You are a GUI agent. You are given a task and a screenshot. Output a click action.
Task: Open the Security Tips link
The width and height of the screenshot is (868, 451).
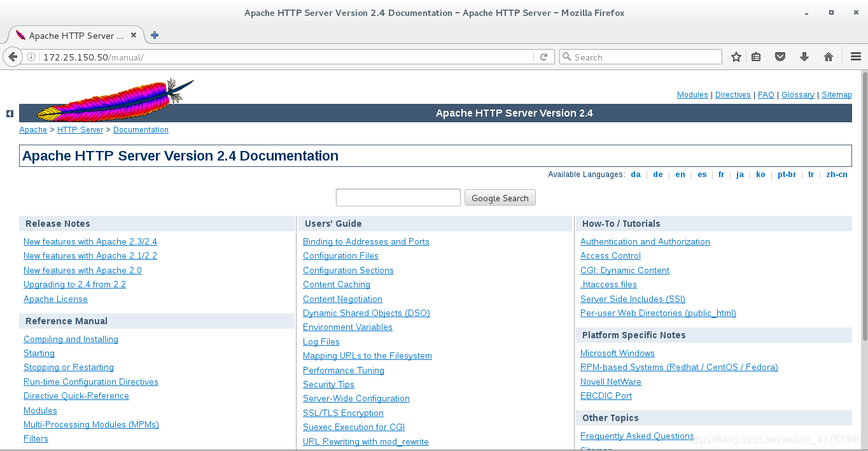tap(328, 384)
